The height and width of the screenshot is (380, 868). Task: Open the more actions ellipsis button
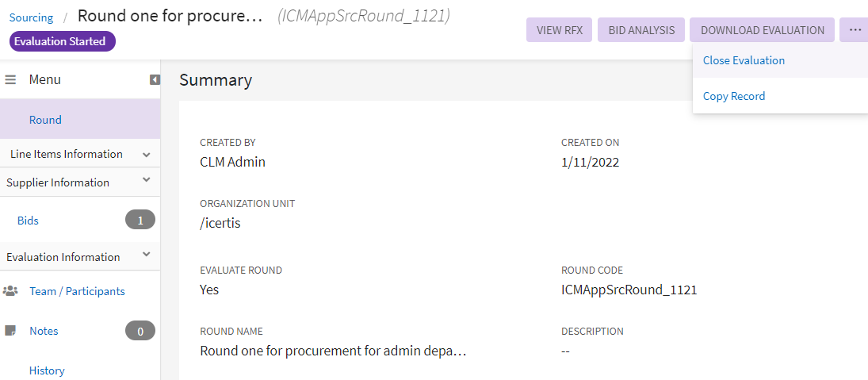point(855,30)
